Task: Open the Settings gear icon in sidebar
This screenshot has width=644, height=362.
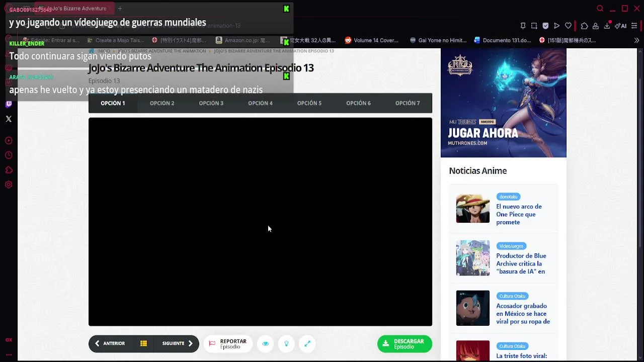Action: click(9, 185)
